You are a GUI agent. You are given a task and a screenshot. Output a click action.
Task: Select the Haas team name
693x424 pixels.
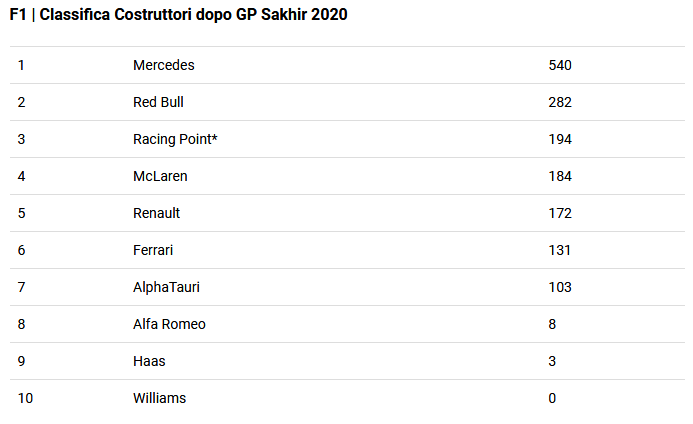149,361
